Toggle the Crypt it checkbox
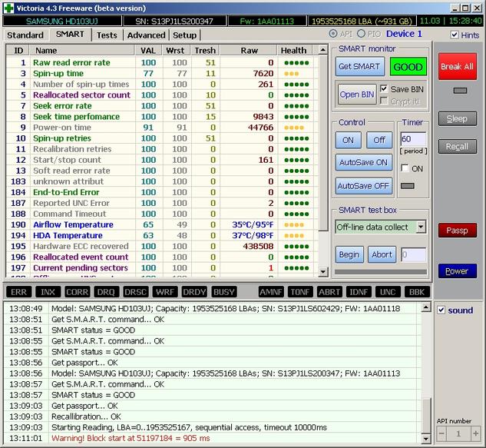This screenshot has width=486, height=448. 384,101
